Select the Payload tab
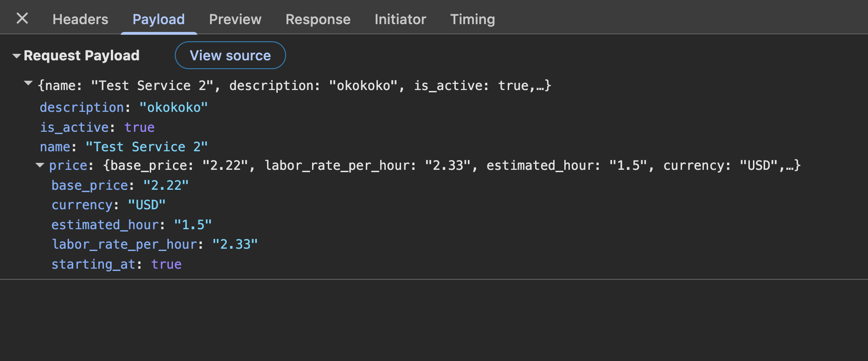 (159, 19)
